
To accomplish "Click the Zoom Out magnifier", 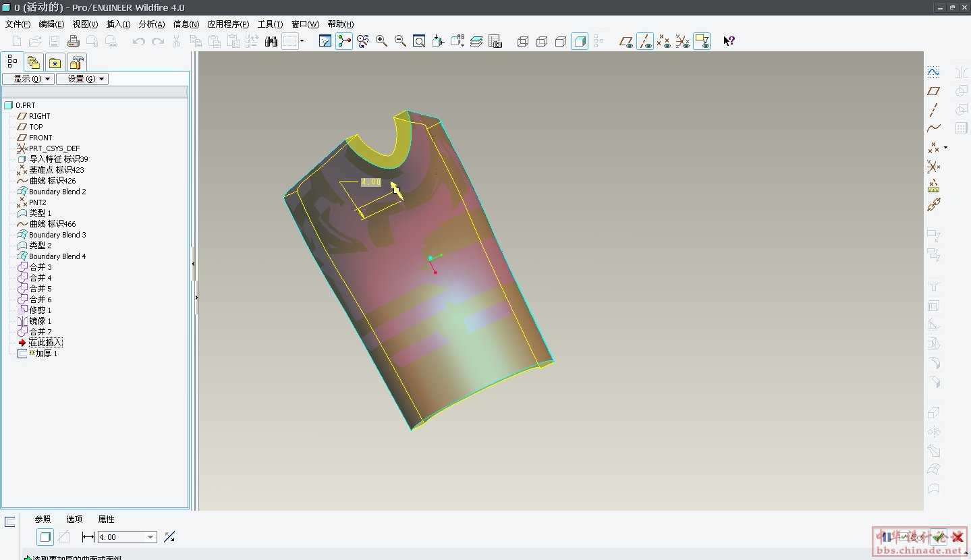I will pyautogui.click(x=400, y=41).
